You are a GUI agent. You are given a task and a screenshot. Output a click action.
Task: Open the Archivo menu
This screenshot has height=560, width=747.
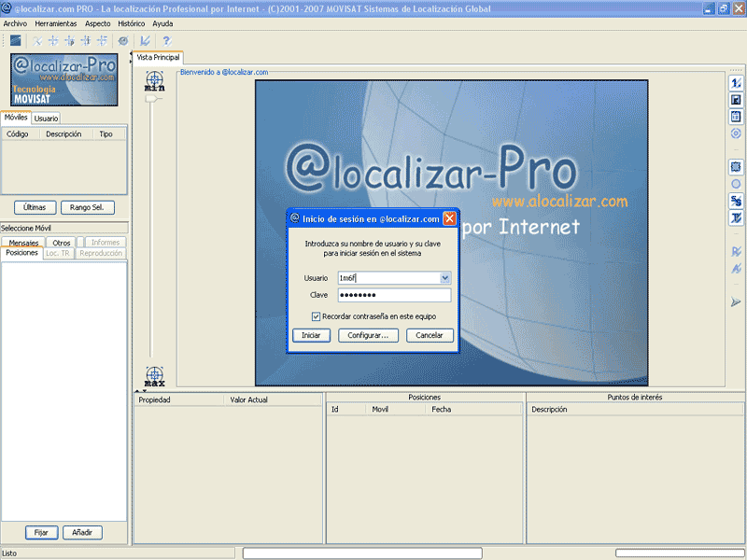(x=16, y=23)
